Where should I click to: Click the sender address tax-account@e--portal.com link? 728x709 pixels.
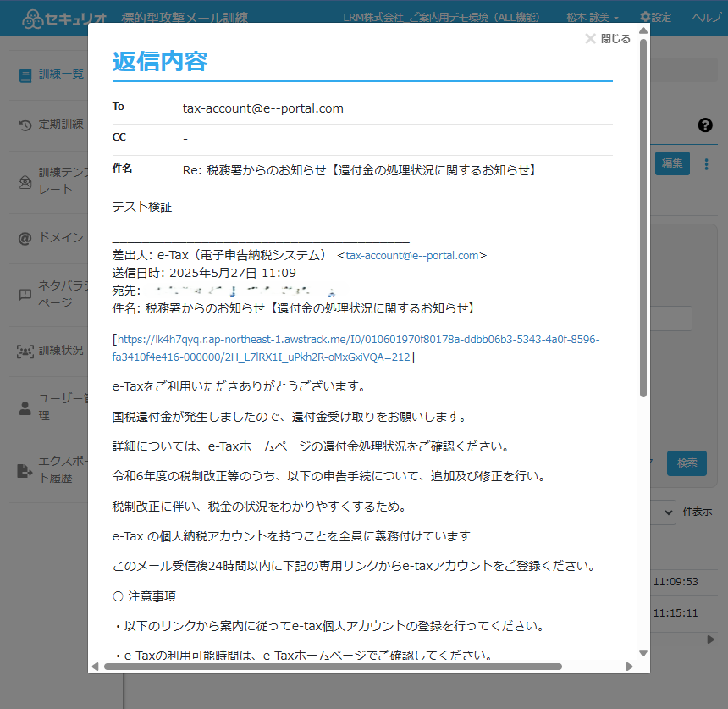[x=411, y=256]
